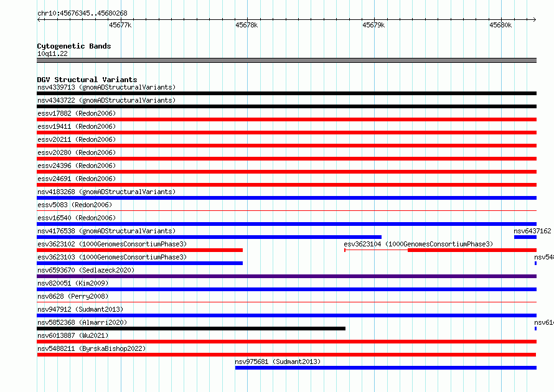Select the black nsv5852368 Almarri2020 bar
The width and height of the screenshot is (554, 392).
click(x=191, y=329)
